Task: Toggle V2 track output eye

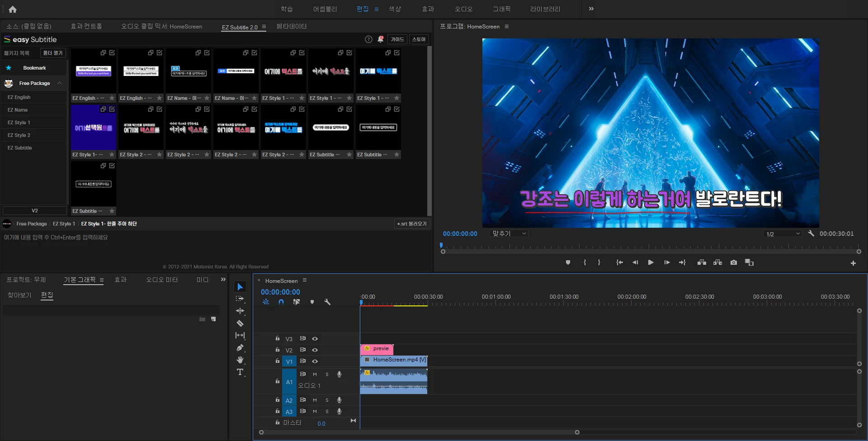Action: [x=315, y=350]
